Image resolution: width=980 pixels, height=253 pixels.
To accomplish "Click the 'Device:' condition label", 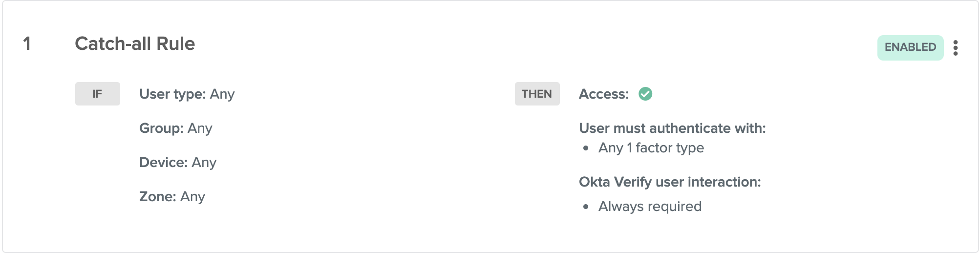I will point(163,162).
